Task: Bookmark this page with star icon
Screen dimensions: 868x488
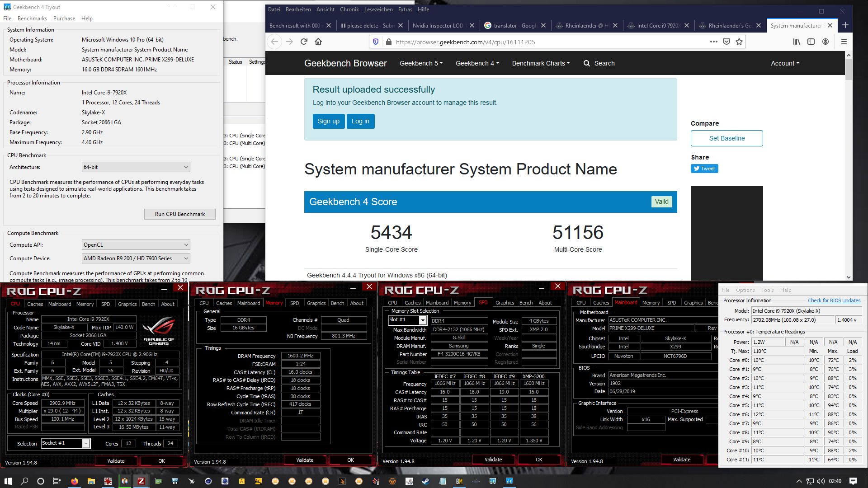Action: pos(739,42)
